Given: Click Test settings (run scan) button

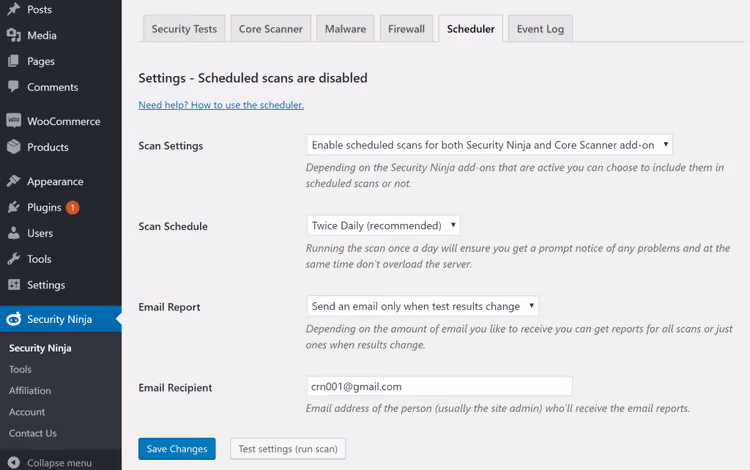Looking at the screenshot, I should coord(288,449).
